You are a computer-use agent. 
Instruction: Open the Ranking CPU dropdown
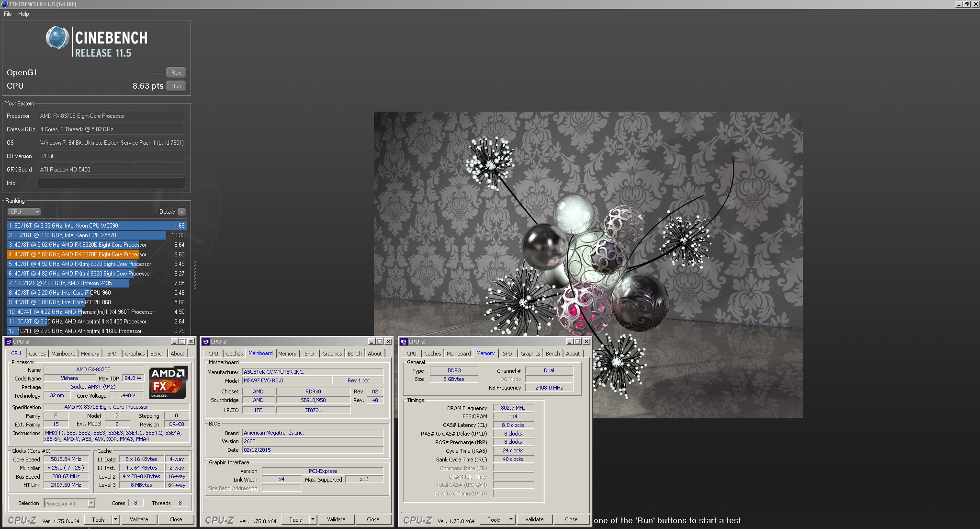(x=24, y=212)
